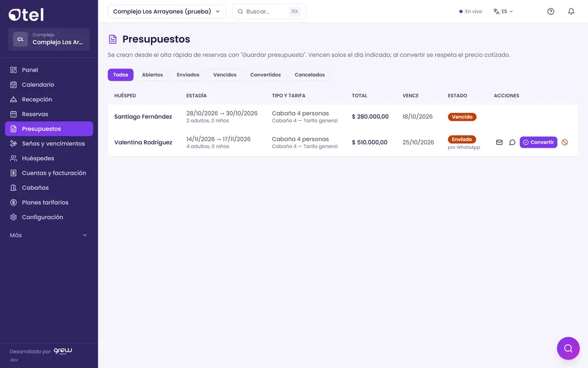588x368 pixels.
Task: Open the floating purple search button
Action: 568,348
